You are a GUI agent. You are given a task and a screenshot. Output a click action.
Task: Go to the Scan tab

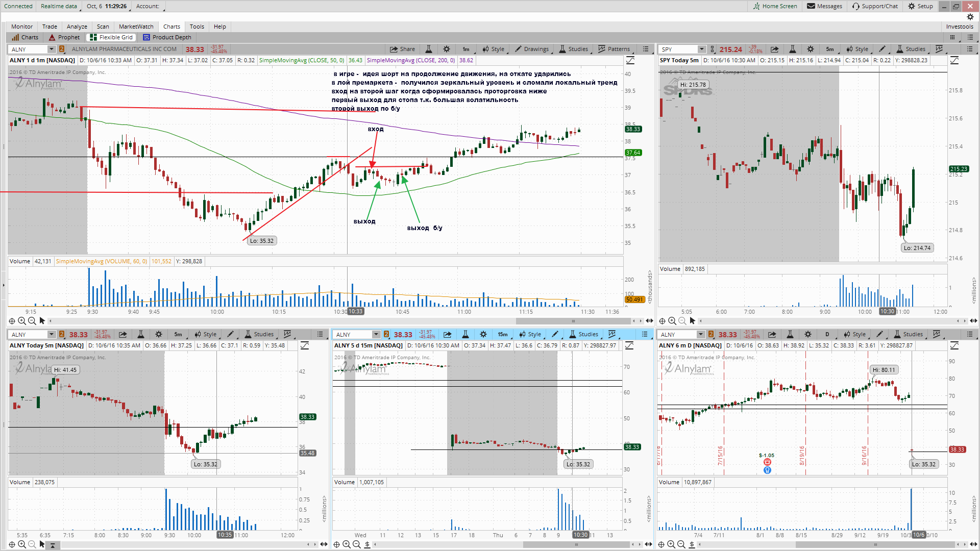(x=103, y=27)
